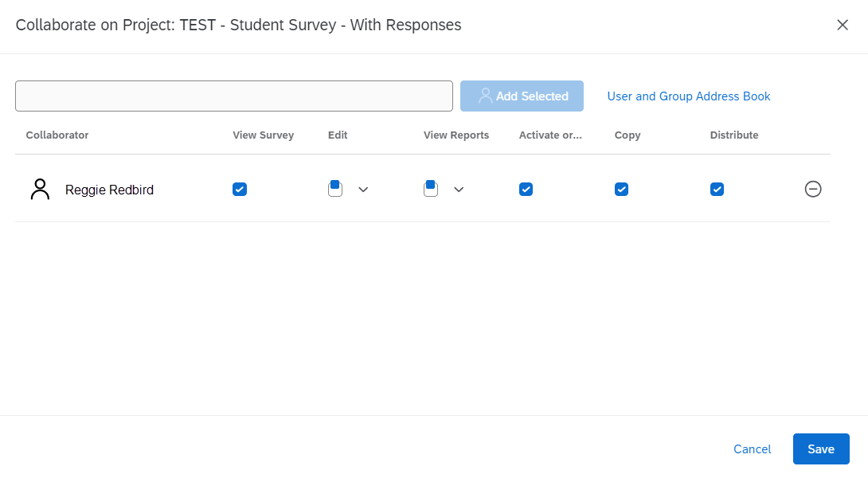Click Reggie Redbird's user avatar icon

pos(40,189)
